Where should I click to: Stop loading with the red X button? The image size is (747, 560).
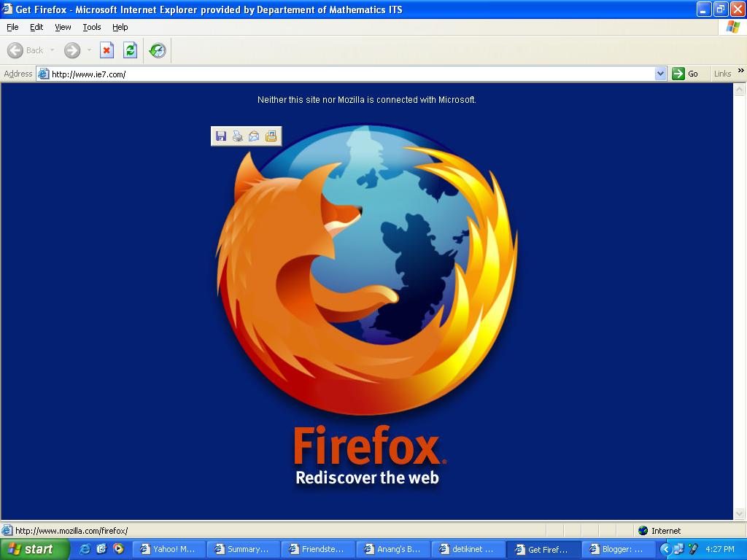point(107,50)
